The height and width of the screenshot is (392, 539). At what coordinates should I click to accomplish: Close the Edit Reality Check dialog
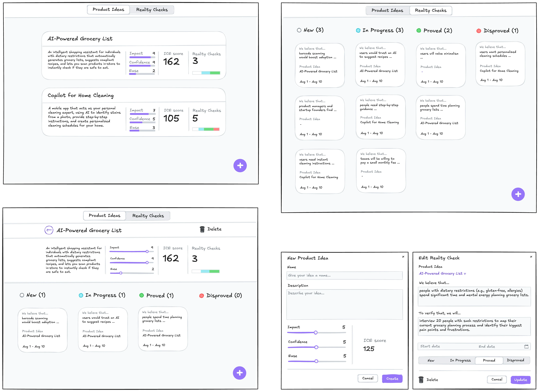coord(531,257)
